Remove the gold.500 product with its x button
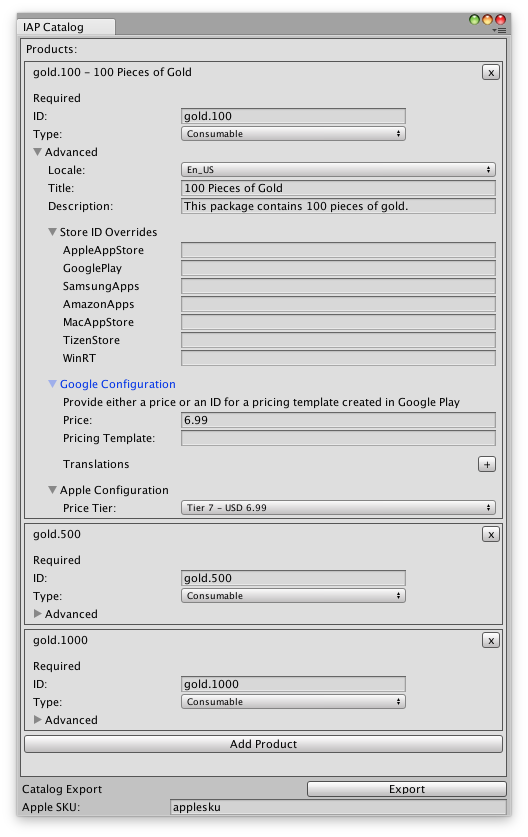Image resolution: width=528 pixels, height=837 pixels. pos(491,534)
